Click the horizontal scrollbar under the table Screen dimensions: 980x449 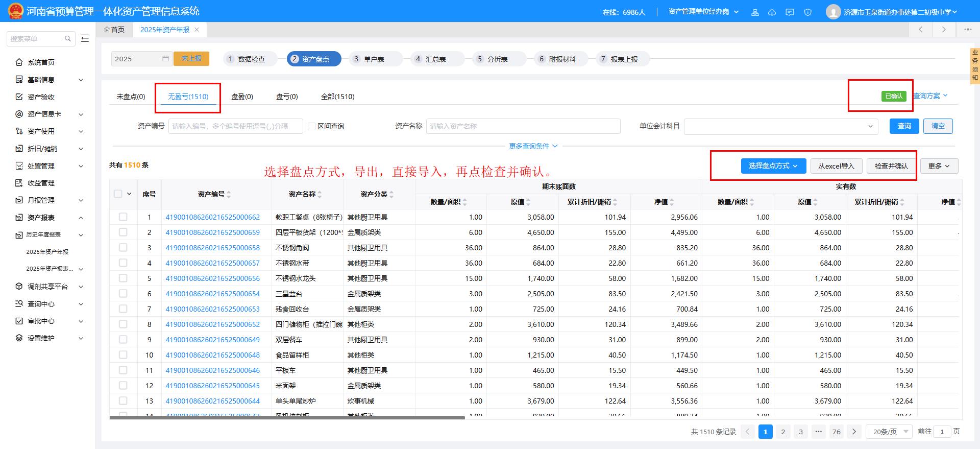[x=287, y=417]
